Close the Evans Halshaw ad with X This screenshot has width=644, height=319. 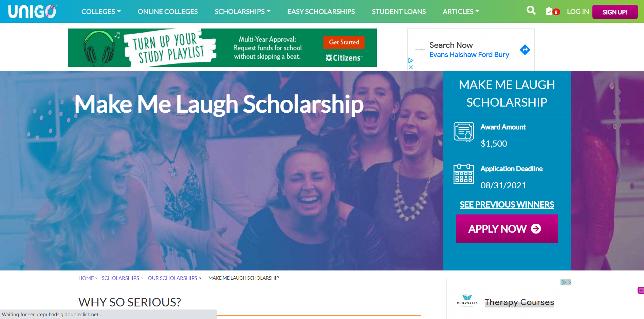click(411, 67)
